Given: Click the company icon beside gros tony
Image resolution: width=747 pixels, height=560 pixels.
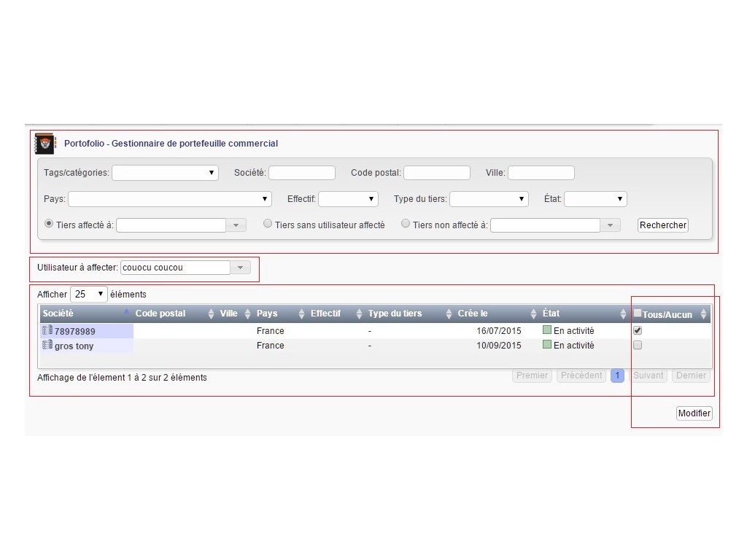Looking at the screenshot, I should coord(47,345).
